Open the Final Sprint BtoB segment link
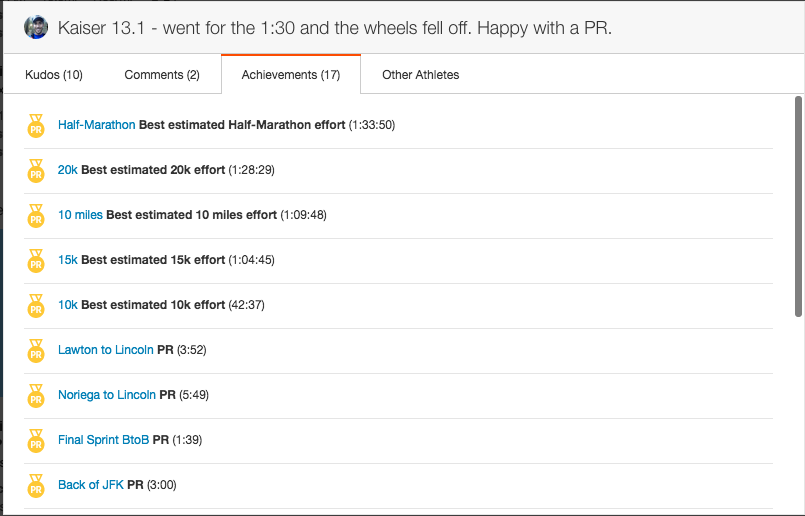 point(104,440)
